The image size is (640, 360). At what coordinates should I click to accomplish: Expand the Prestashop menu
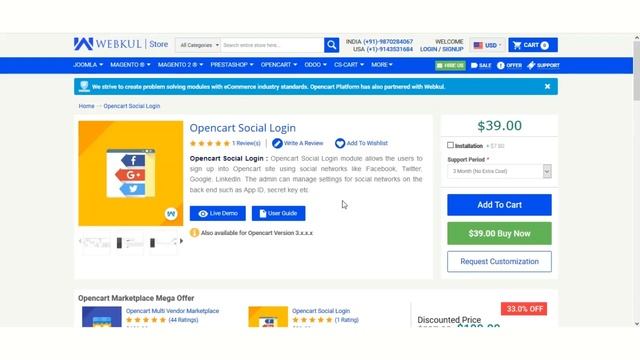232,65
